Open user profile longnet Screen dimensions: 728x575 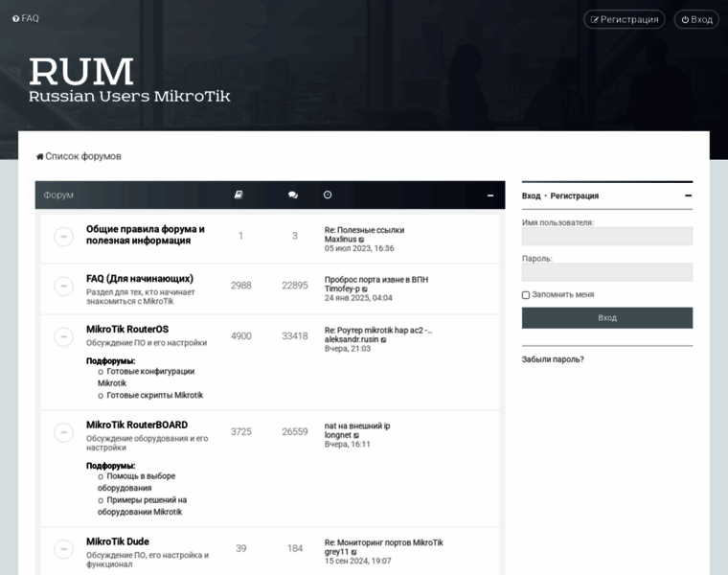337,435
